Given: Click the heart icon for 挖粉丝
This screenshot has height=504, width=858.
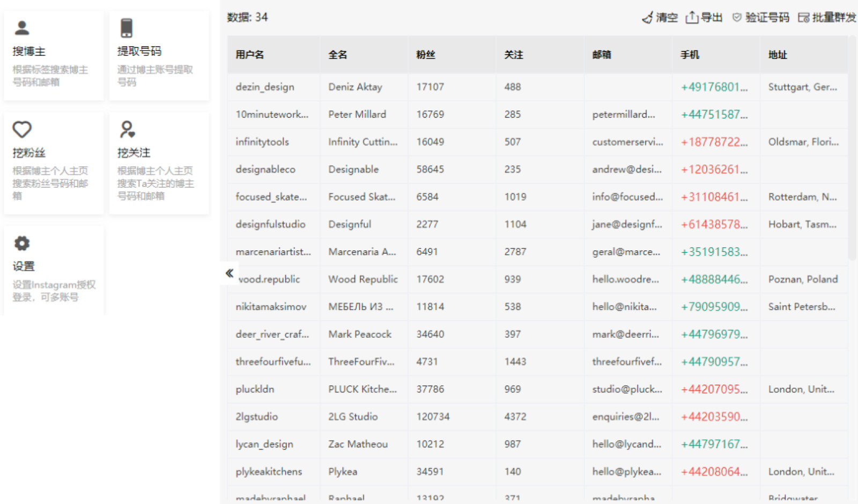Looking at the screenshot, I should pos(22,129).
